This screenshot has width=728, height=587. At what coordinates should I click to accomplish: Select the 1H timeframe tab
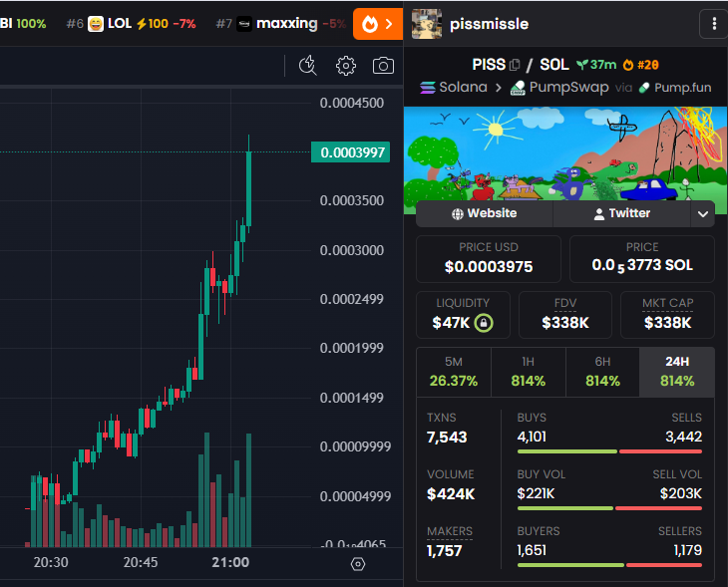tap(529, 372)
